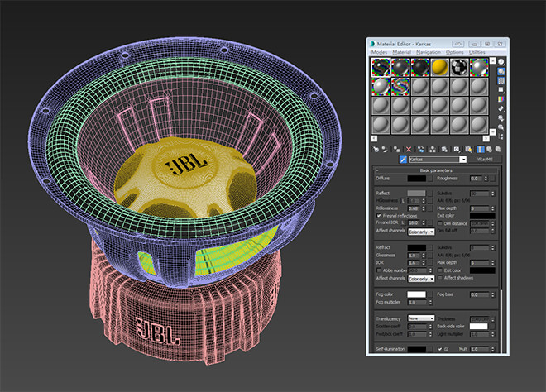The height and width of the screenshot is (392, 546).
Task: Click Show Shaded Material in Viewport icon
Action: click(x=469, y=150)
